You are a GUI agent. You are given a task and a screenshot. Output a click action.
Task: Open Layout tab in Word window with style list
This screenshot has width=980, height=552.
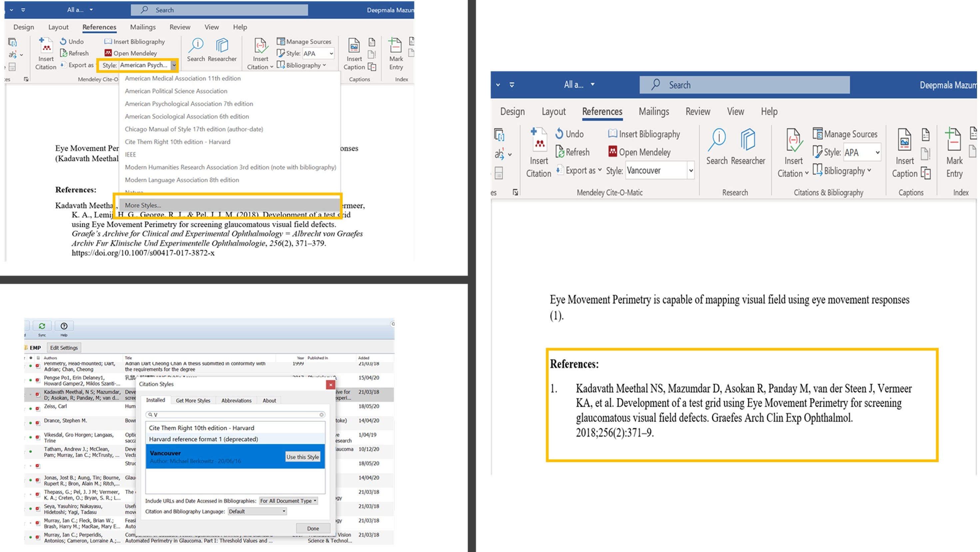point(58,27)
